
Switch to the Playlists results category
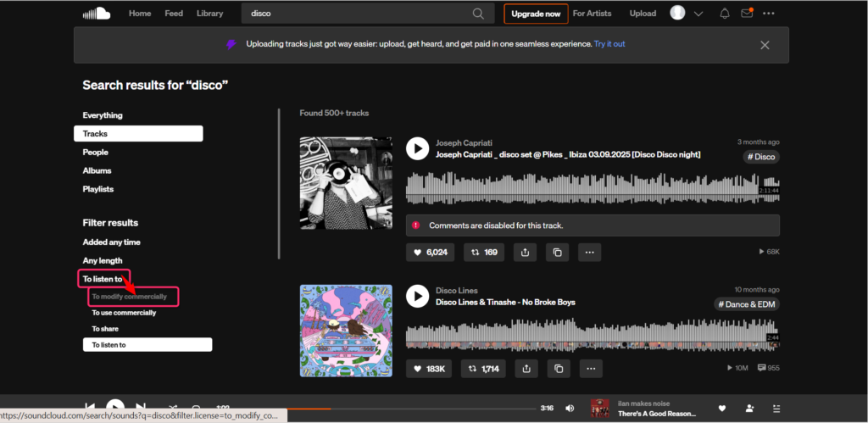click(97, 189)
